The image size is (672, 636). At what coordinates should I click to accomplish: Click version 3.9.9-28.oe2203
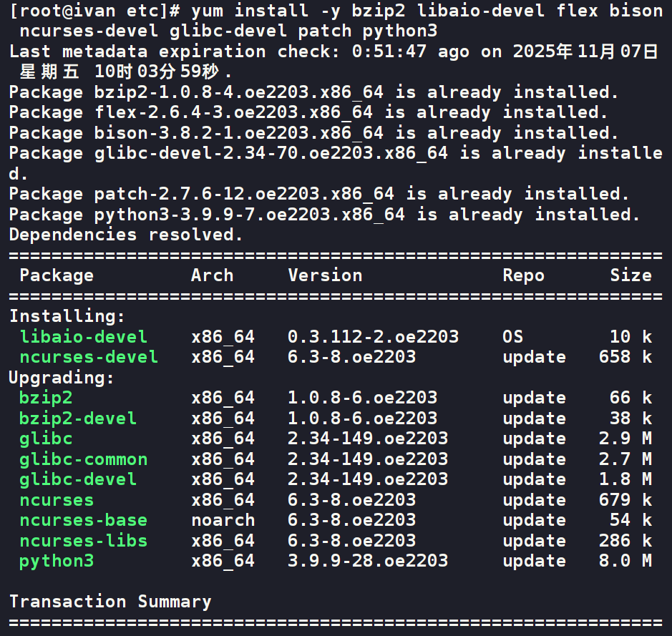(368, 561)
